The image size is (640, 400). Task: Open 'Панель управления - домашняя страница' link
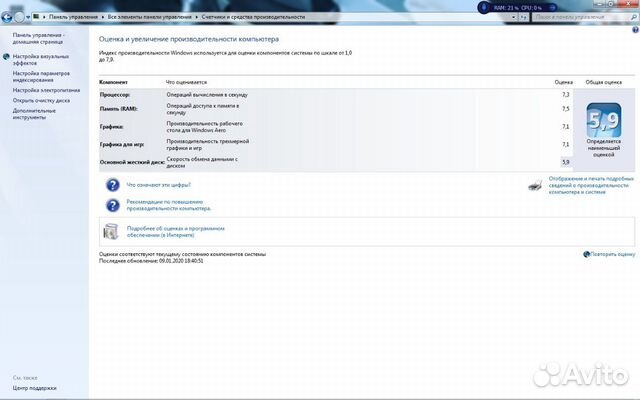coord(38,38)
